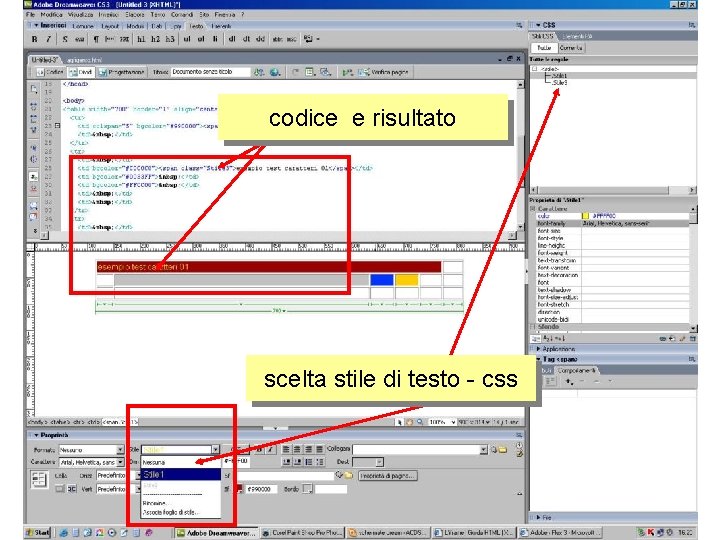Image resolution: width=720 pixels, height=540 pixels.
Task: Collapse the CSS panel group
Action: pos(538,25)
